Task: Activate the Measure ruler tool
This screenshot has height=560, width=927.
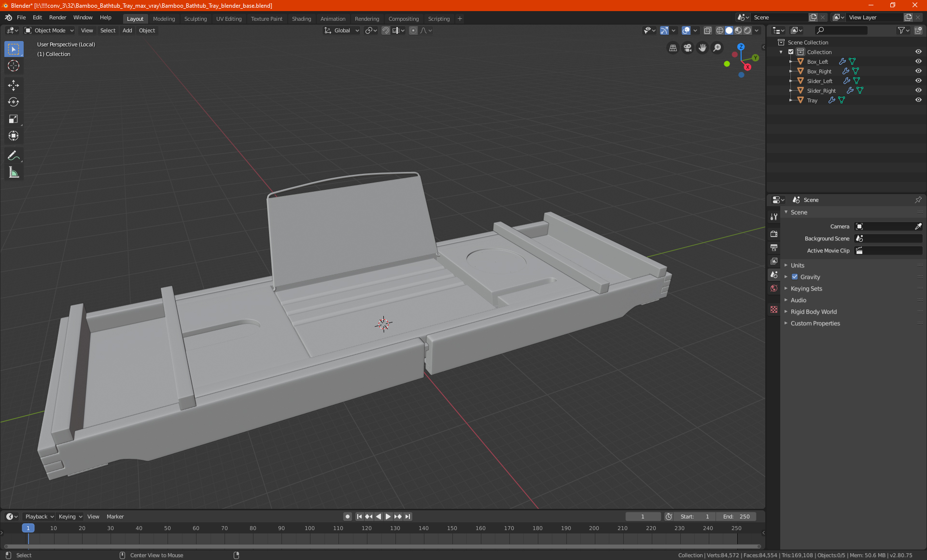Action: pyautogui.click(x=14, y=172)
